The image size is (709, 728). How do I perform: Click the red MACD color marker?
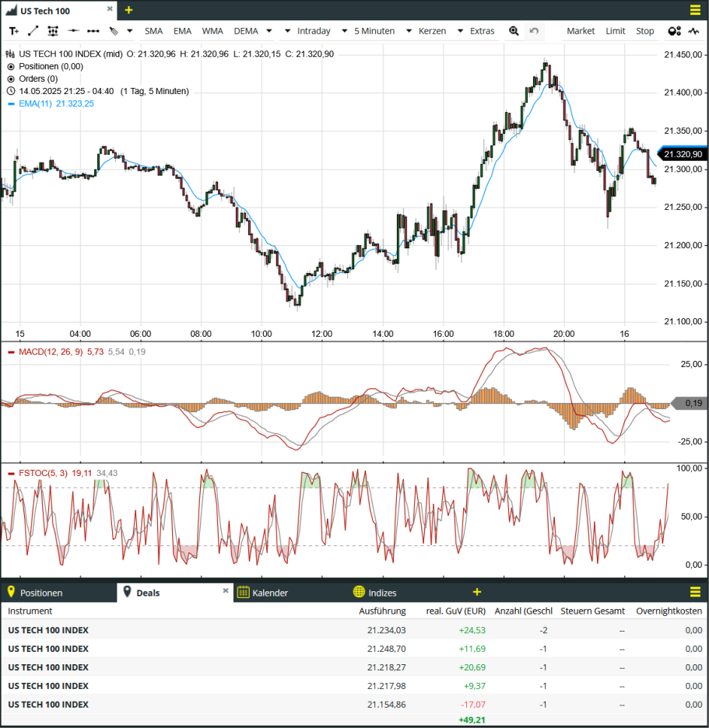pyautogui.click(x=11, y=352)
